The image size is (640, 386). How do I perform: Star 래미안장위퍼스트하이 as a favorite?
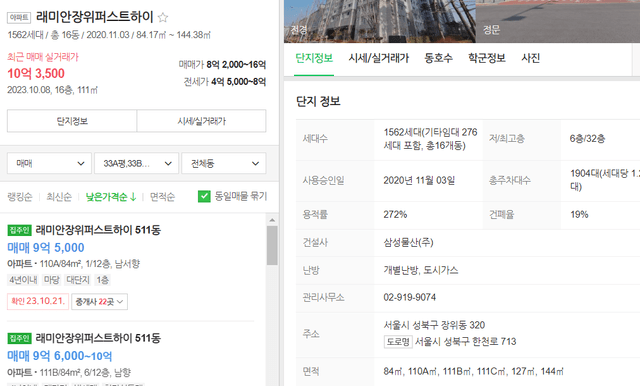coord(163,18)
